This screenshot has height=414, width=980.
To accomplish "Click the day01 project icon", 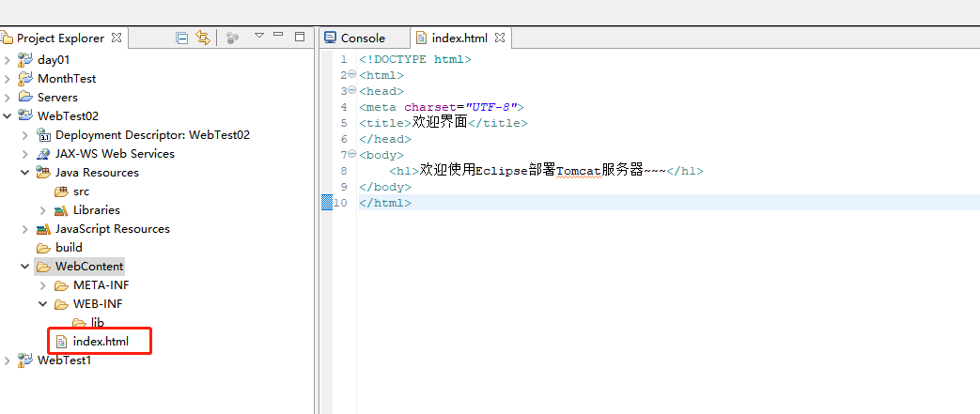I will (x=25, y=60).
